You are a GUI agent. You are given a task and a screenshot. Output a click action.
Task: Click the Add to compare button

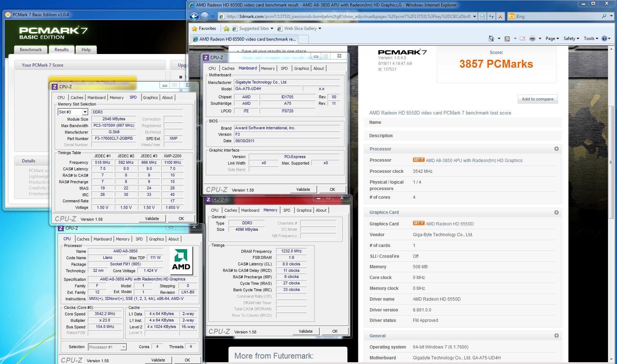coord(537,99)
